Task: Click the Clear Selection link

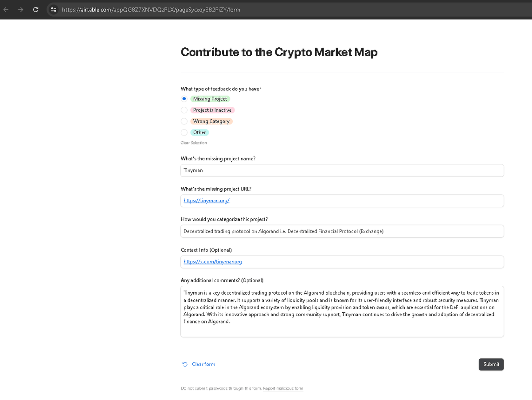Action: [194, 143]
